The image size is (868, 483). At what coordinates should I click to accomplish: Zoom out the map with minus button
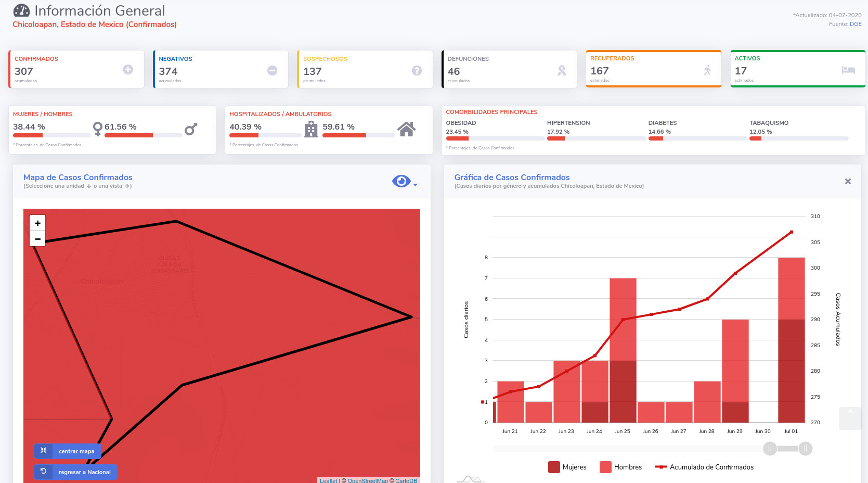point(37,239)
